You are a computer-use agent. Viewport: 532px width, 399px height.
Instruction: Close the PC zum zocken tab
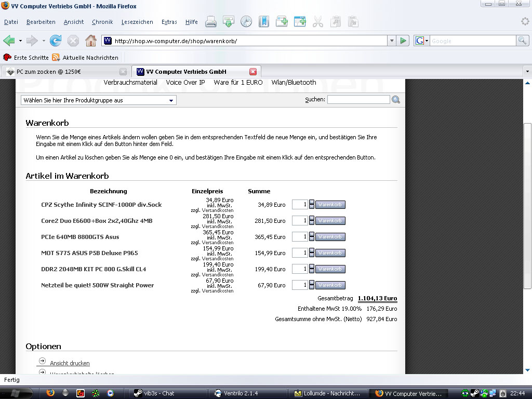123,72
